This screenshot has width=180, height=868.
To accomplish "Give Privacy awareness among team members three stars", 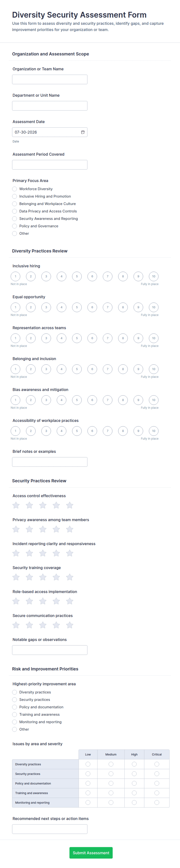I will click(43, 529).
